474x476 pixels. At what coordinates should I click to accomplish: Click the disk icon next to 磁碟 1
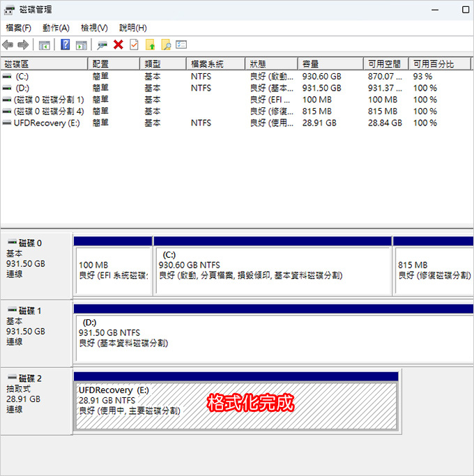(12, 309)
